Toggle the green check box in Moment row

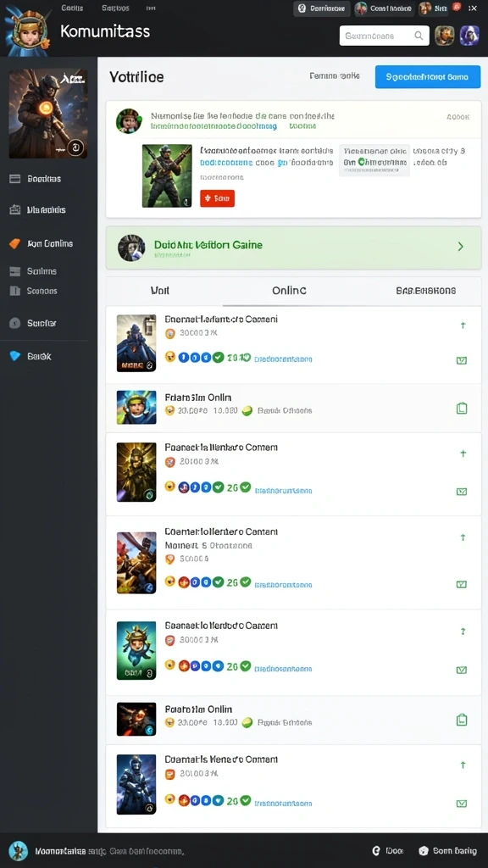462,584
